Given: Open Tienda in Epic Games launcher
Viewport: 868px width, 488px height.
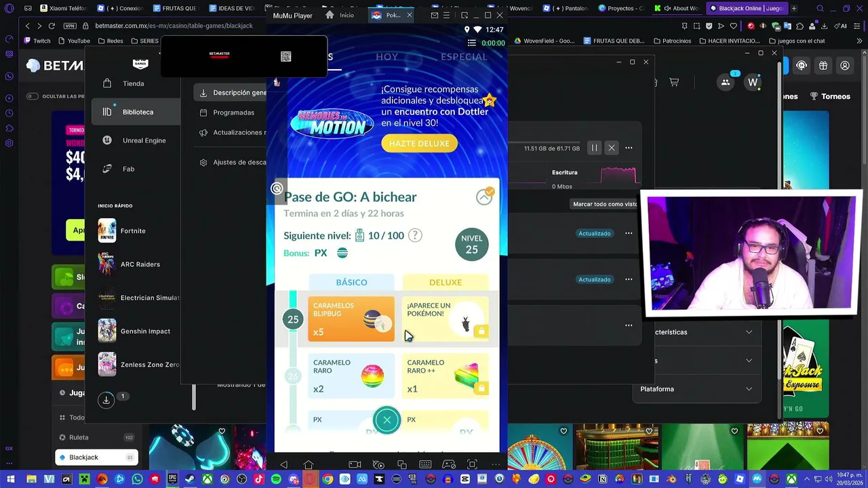Looking at the screenshot, I should (136, 83).
